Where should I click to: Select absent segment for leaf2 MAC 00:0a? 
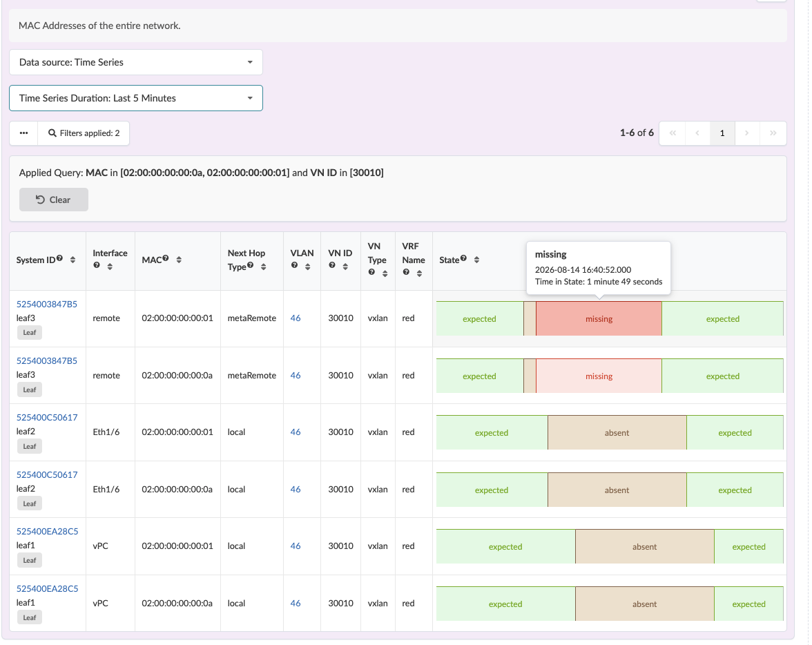(617, 490)
